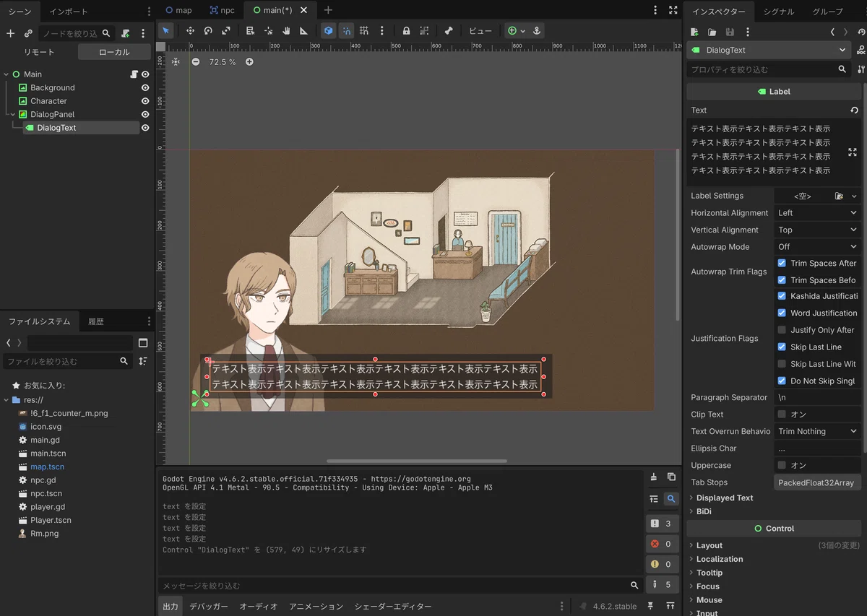Create a new resource in Inspector
Viewport: 867px width, 616px height.
[x=694, y=32]
